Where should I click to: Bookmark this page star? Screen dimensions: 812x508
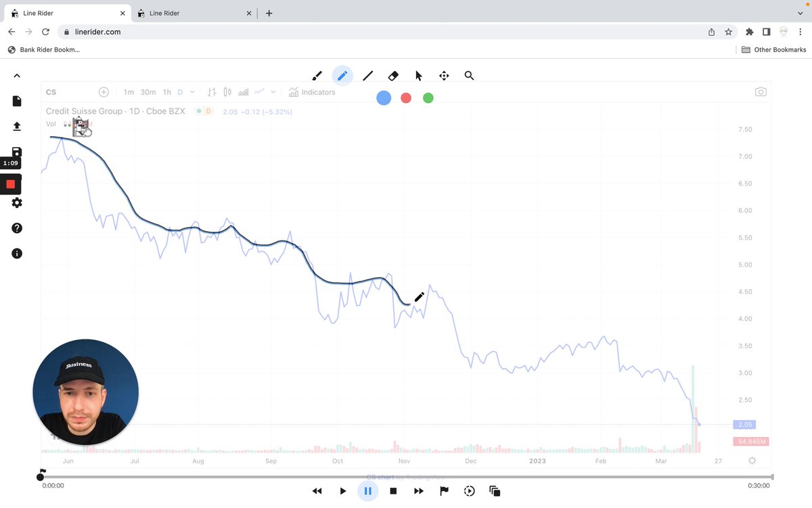tap(728, 32)
